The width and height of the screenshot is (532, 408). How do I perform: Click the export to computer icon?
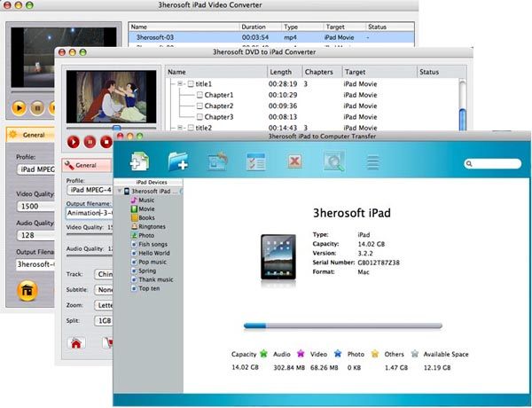[217, 161]
